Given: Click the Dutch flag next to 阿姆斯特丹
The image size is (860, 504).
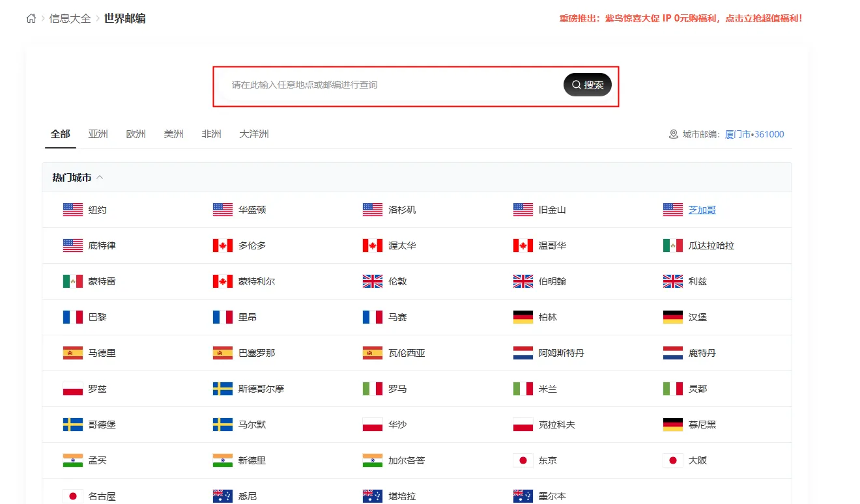Looking at the screenshot, I should (523, 353).
